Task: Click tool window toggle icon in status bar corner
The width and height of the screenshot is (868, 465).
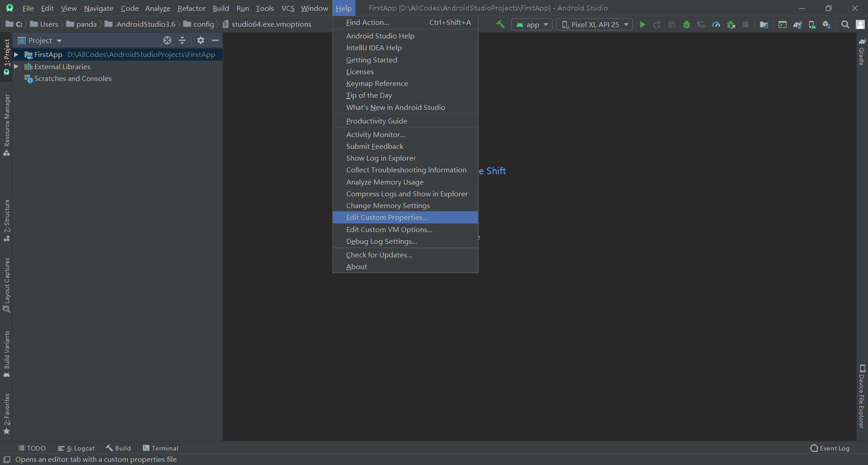Action: tap(7, 459)
